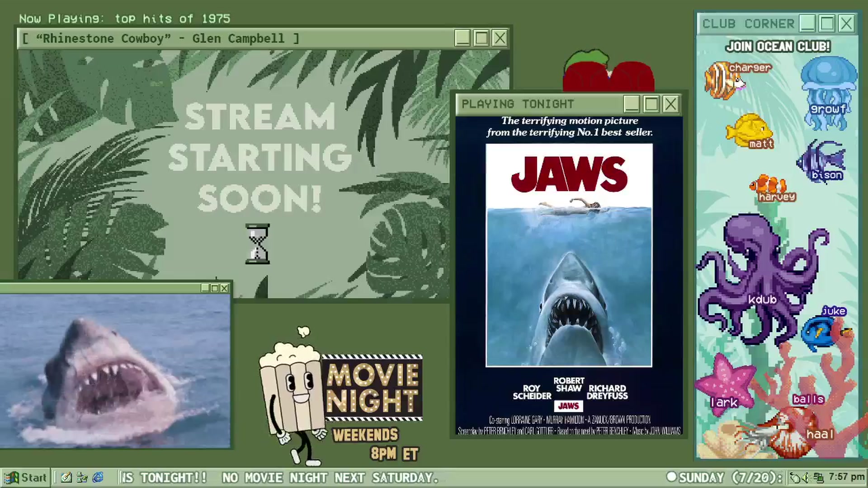The width and height of the screenshot is (868, 488).
Task: Select the SUNDAY (7/20) ticker text
Action: (x=730, y=478)
